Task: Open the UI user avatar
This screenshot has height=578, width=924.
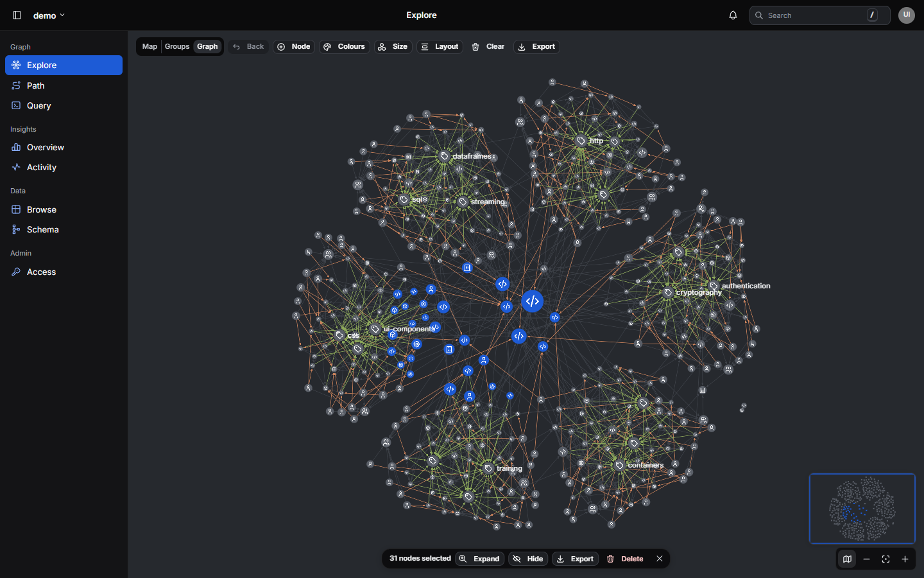Action: pos(907,15)
